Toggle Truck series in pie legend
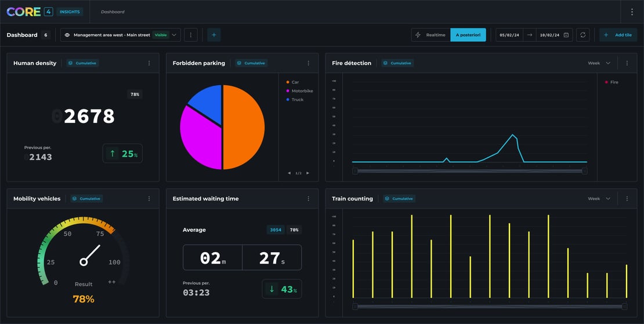 [295, 100]
